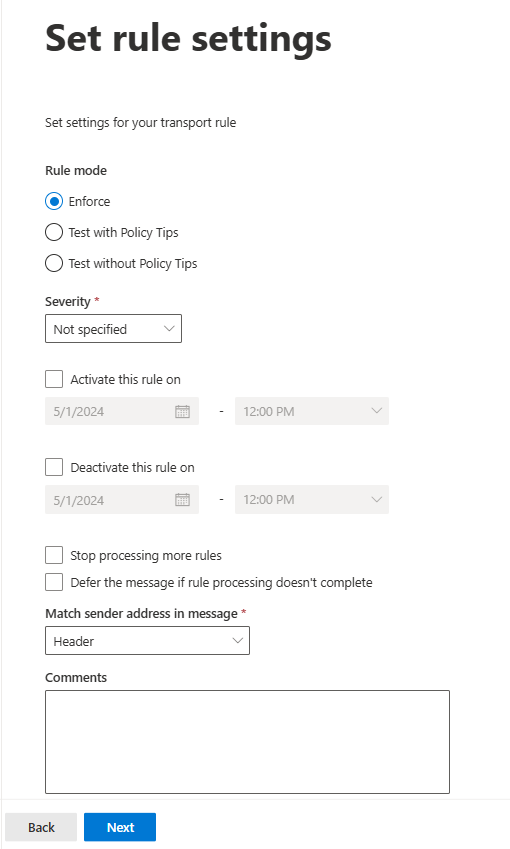Screen dimensions: 510x849
Task: Click chevron in Match sender address dropdown
Action: (x=237, y=641)
